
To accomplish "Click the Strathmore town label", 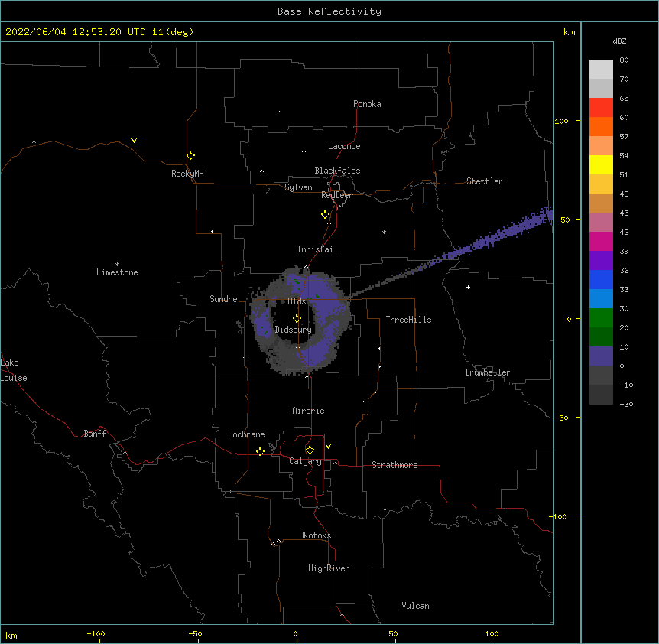I will pos(394,465).
